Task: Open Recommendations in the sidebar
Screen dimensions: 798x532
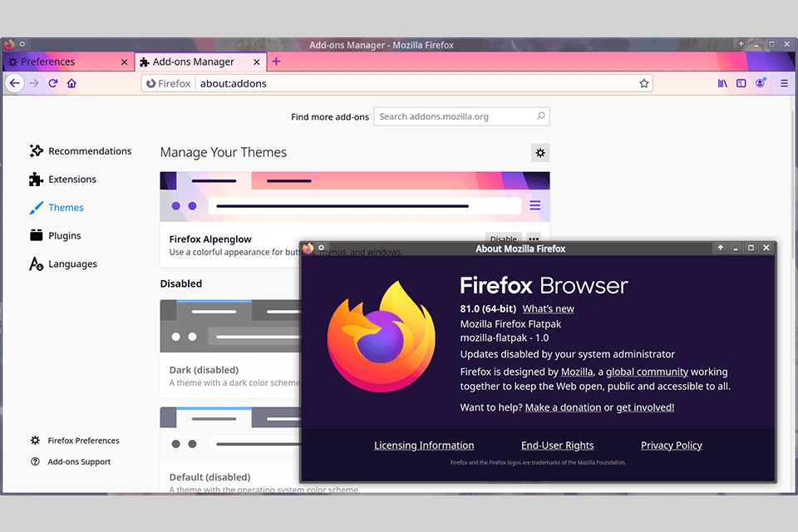Action: (81, 151)
